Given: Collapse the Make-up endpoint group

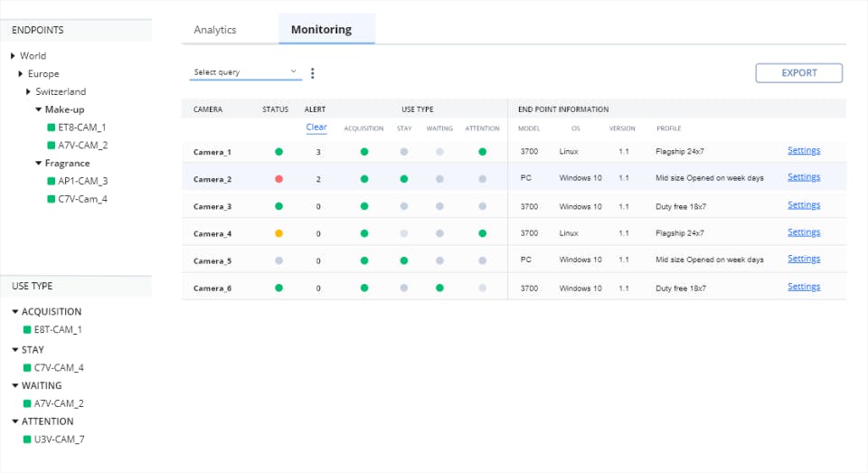Looking at the screenshot, I should (x=38, y=109).
